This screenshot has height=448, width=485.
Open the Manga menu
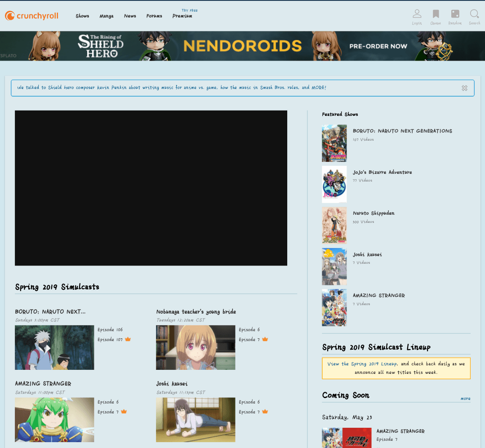tap(107, 16)
